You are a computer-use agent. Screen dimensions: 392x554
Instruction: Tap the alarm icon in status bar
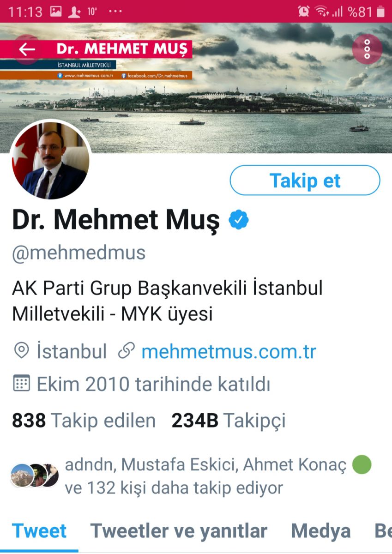click(x=303, y=12)
